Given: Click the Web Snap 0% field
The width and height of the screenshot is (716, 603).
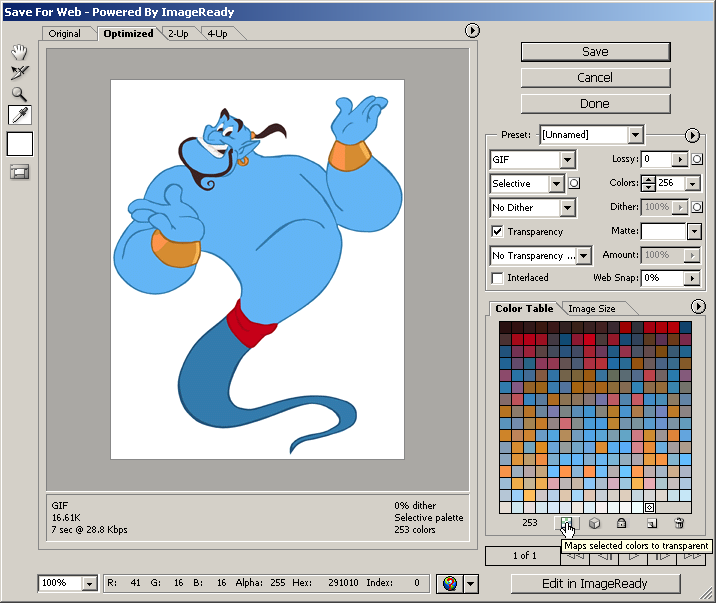Looking at the screenshot, I should [x=663, y=278].
